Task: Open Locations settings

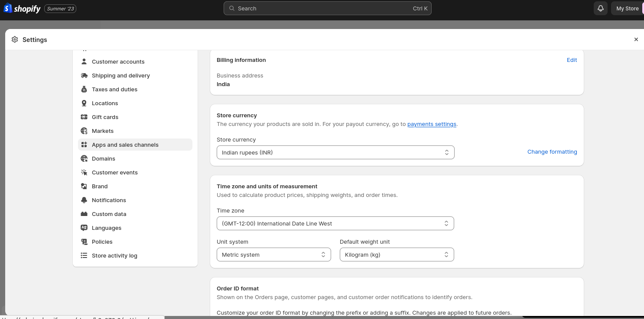Action: (x=135, y=103)
